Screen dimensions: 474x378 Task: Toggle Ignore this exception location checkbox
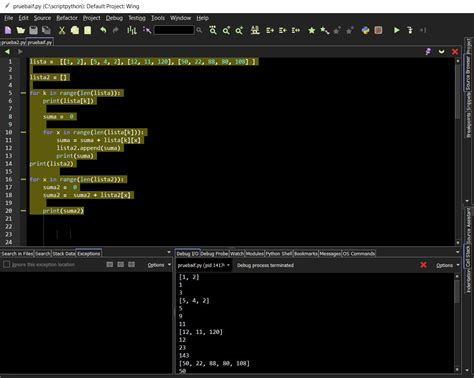(x=6, y=264)
